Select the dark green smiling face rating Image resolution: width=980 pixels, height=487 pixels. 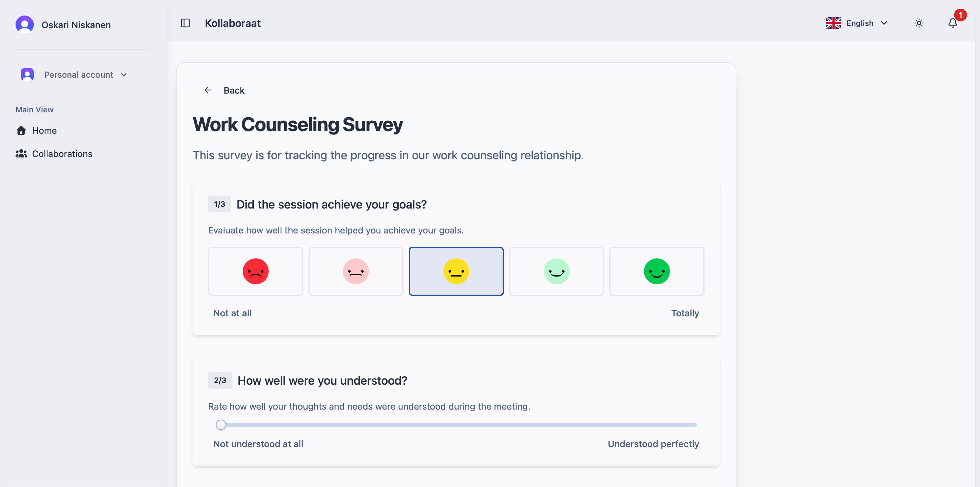[656, 271]
